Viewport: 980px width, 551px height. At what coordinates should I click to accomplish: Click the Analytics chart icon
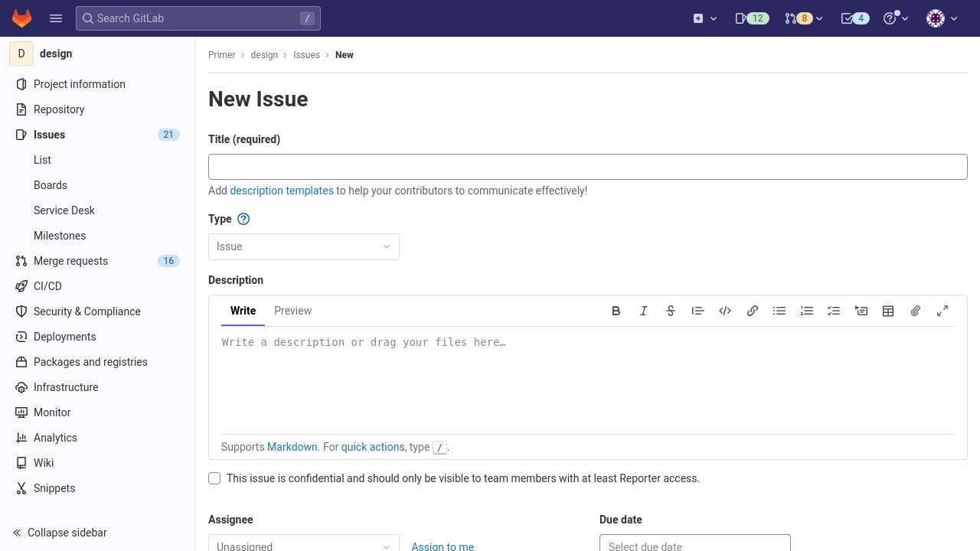(21, 438)
